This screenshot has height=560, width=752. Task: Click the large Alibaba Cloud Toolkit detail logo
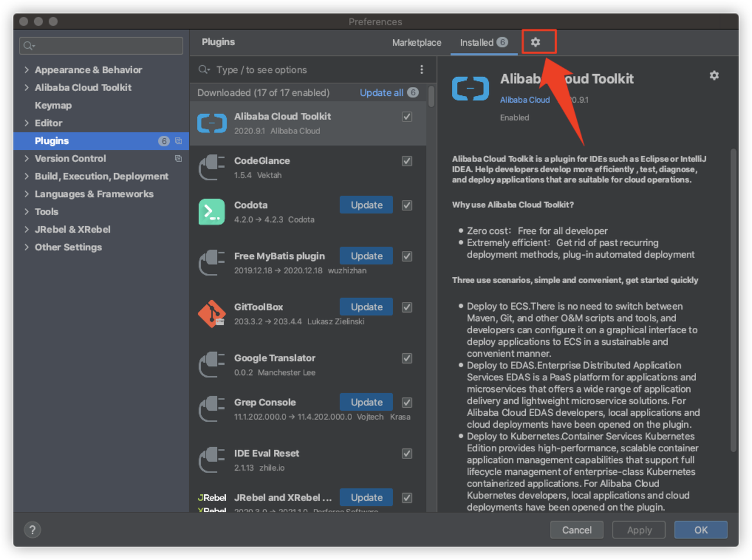471,89
